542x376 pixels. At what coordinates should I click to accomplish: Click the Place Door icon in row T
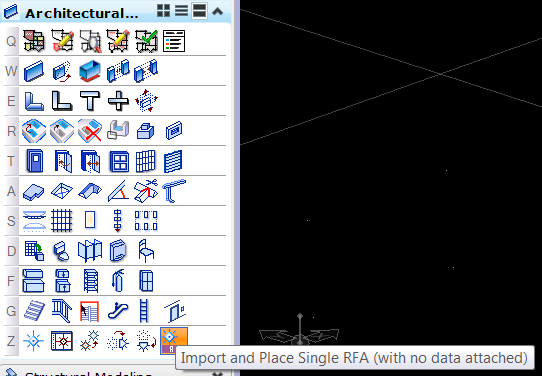tap(35, 161)
